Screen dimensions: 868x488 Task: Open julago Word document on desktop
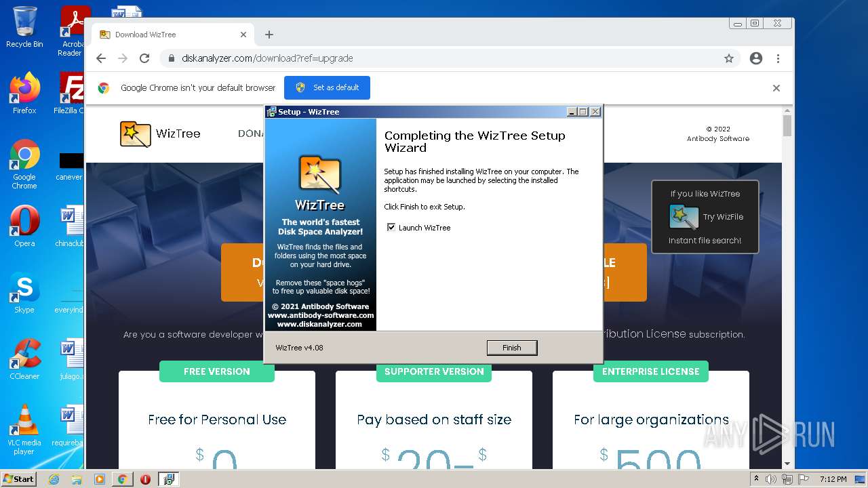pyautogui.click(x=71, y=359)
